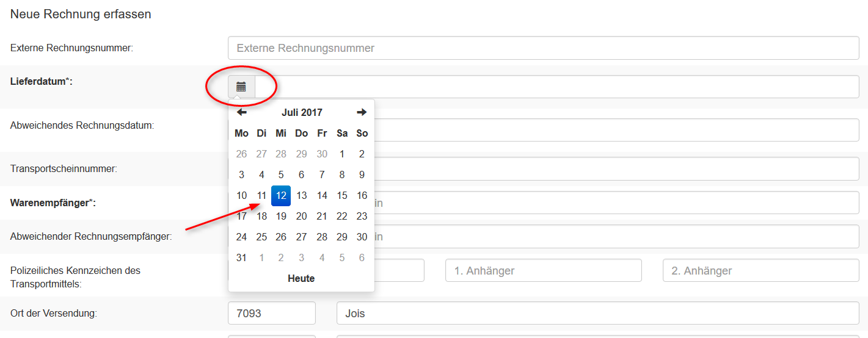Pick day 11 in the calendar
The height and width of the screenshot is (338, 868).
coord(261,196)
